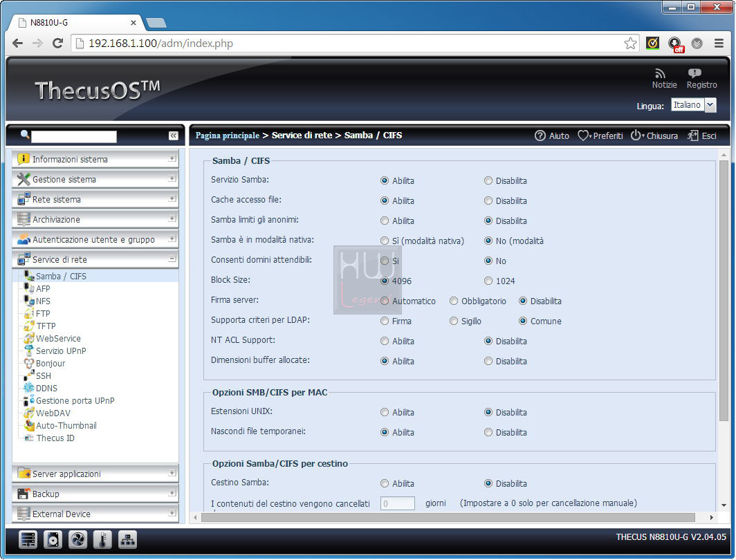The height and width of the screenshot is (560, 736).
Task: Open Auto-Thumbnail settings
Action: (x=66, y=425)
